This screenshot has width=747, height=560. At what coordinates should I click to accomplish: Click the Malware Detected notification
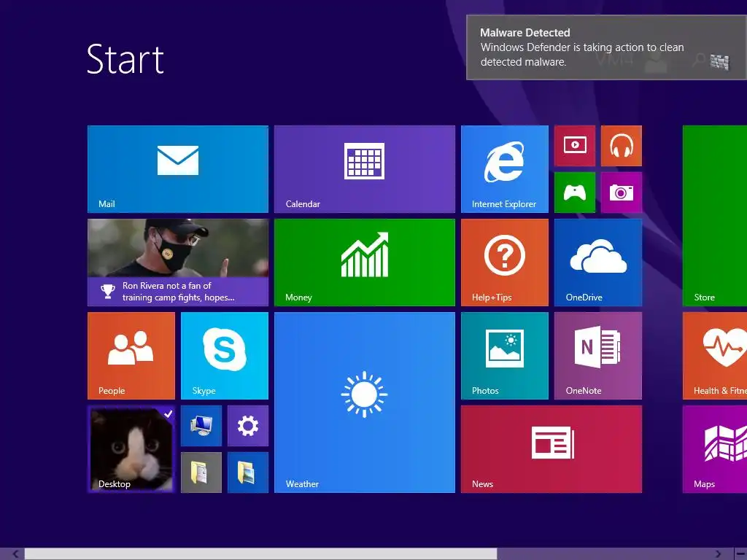point(606,47)
